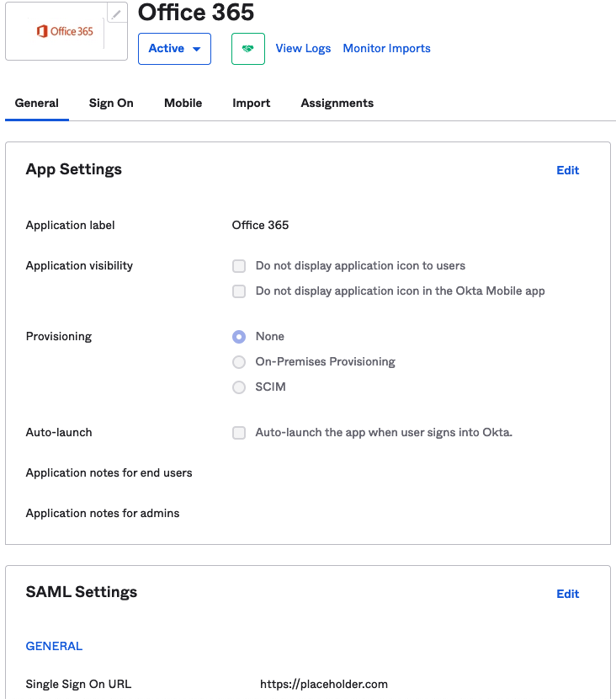The height and width of the screenshot is (699, 616).
Task: Open the Active status dropdown
Action: tap(174, 48)
